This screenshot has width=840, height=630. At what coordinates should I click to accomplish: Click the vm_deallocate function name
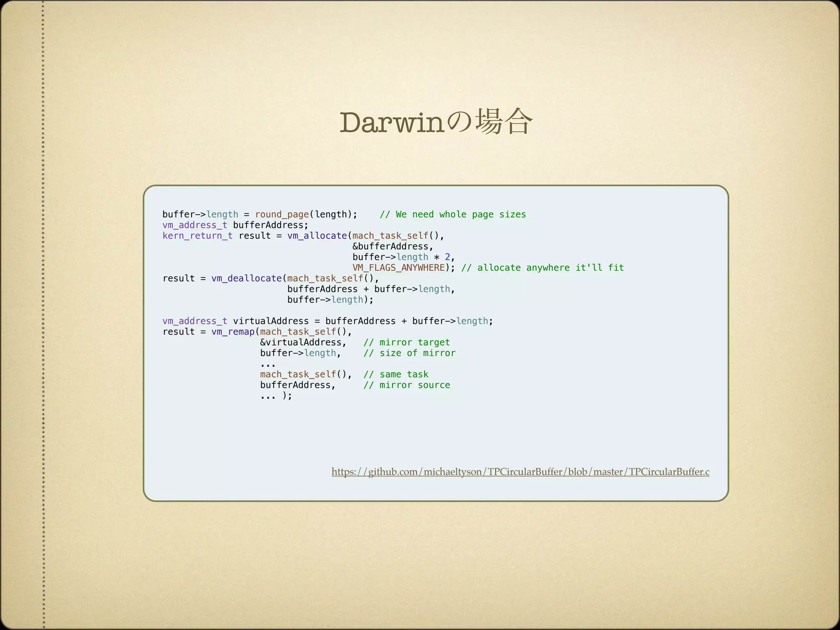(247, 278)
